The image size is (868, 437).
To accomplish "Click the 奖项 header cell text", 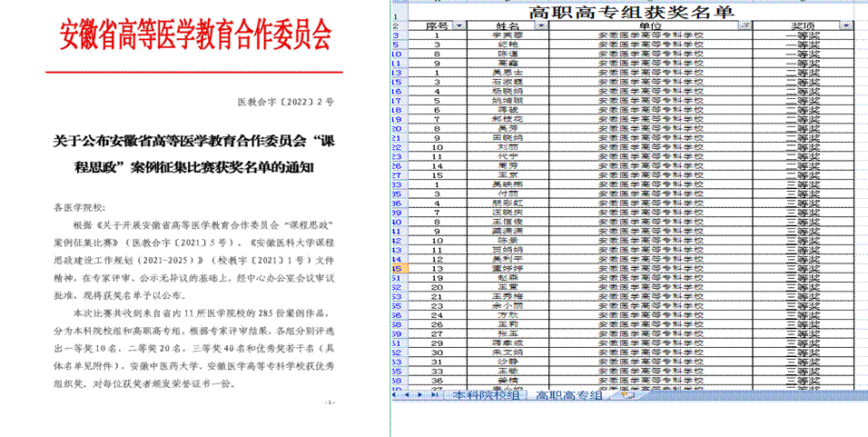I will [x=803, y=26].
